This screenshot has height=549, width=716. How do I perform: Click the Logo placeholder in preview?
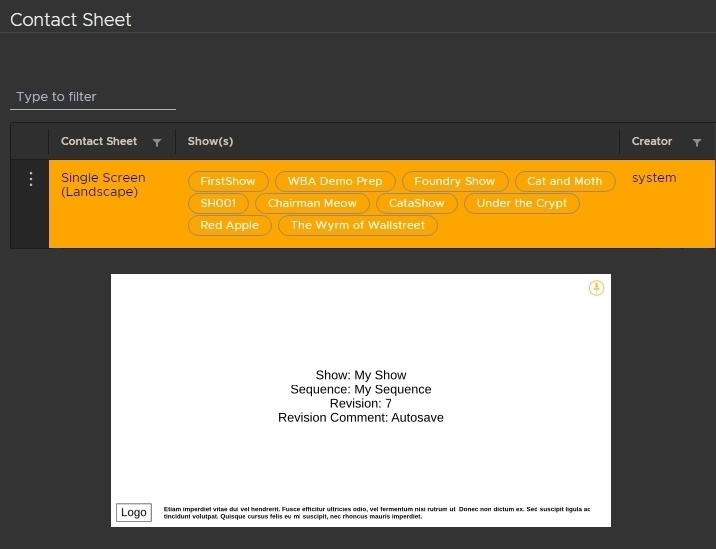[x=133, y=512]
